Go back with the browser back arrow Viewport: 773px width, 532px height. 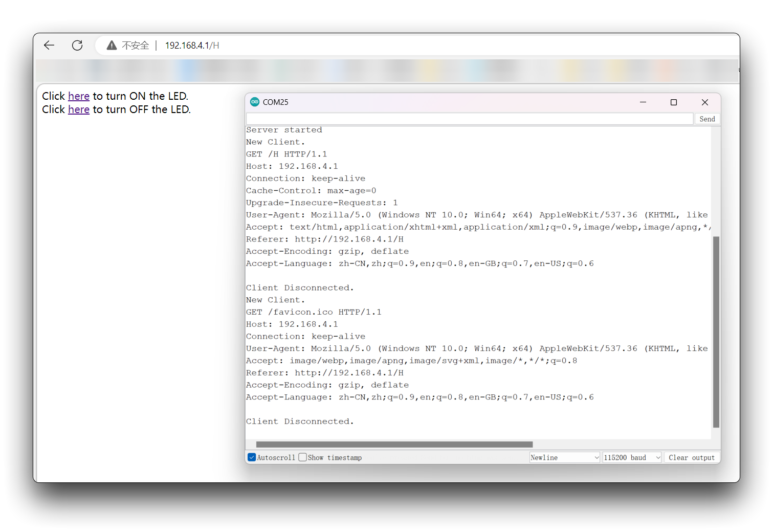pyautogui.click(x=49, y=46)
